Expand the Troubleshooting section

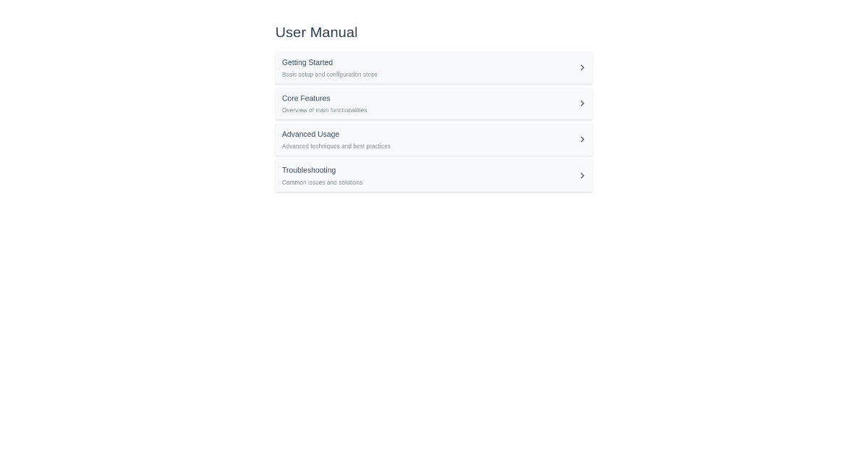point(434,175)
